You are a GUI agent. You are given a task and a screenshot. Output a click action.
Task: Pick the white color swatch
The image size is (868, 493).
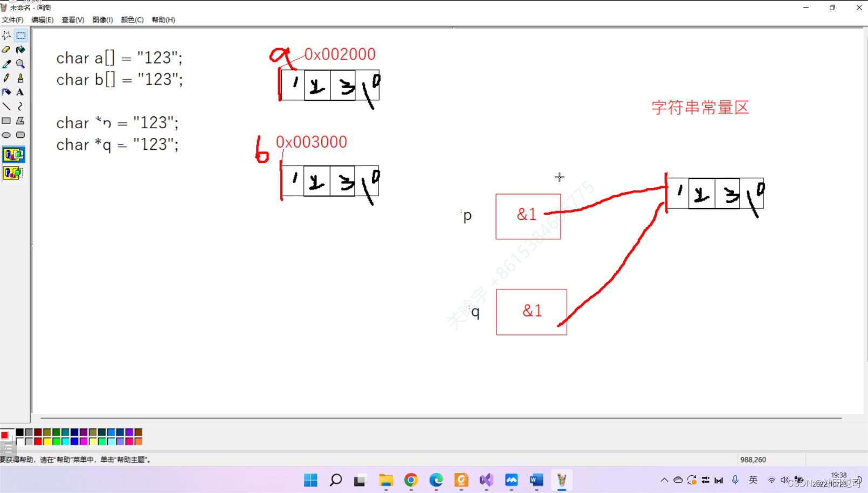tap(19, 441)
